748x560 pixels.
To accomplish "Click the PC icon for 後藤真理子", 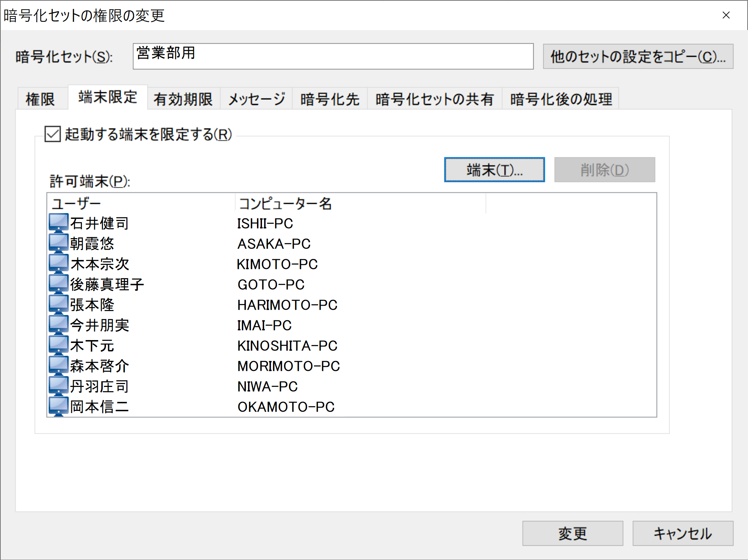I will 58,284.
